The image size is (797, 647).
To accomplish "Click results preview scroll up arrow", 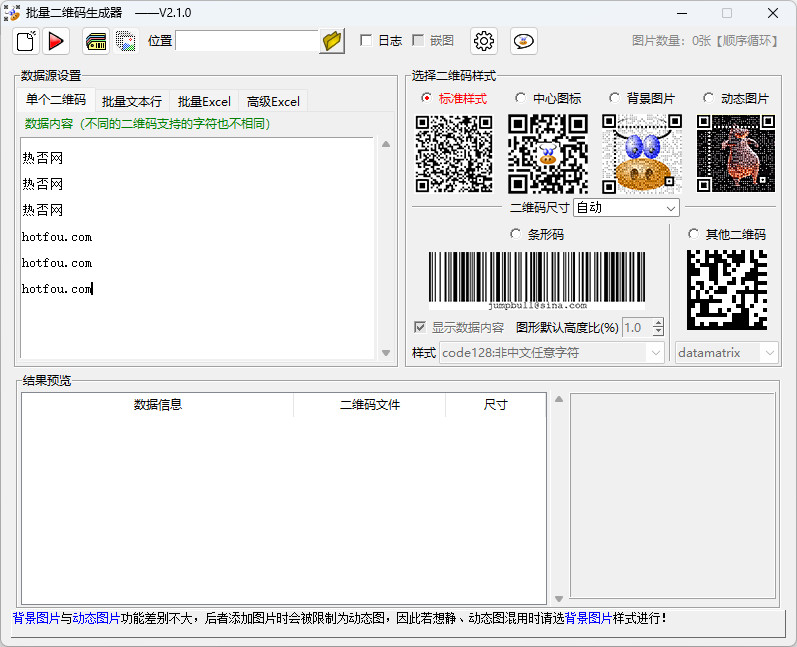I will 559,399.
